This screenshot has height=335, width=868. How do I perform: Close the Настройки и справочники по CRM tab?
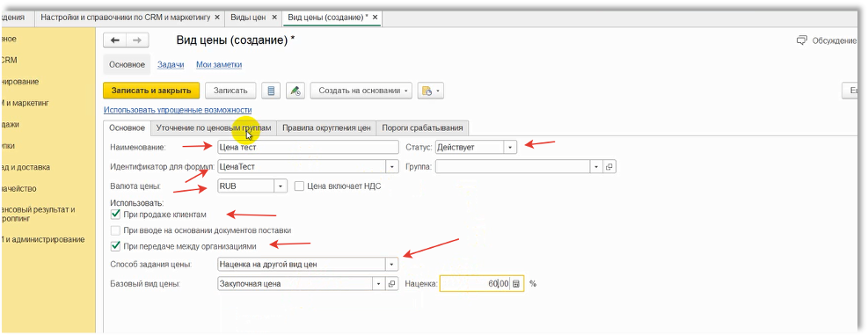coord(216,18)
